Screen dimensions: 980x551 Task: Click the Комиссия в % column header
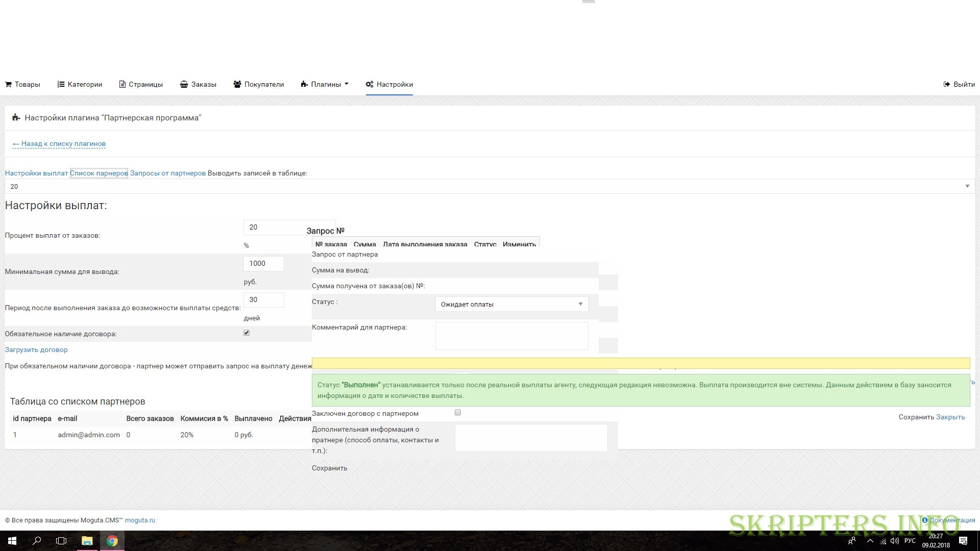[204, 418]
